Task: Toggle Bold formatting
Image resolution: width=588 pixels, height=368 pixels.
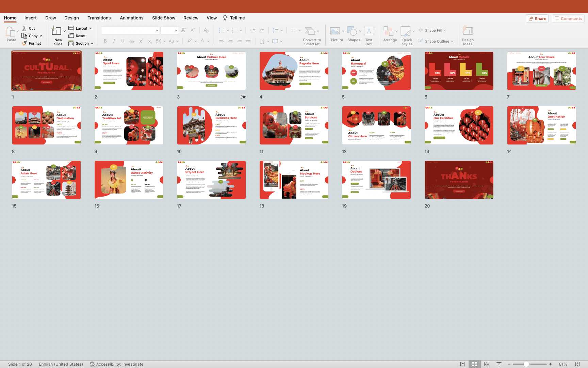Action: pos(105,41)
